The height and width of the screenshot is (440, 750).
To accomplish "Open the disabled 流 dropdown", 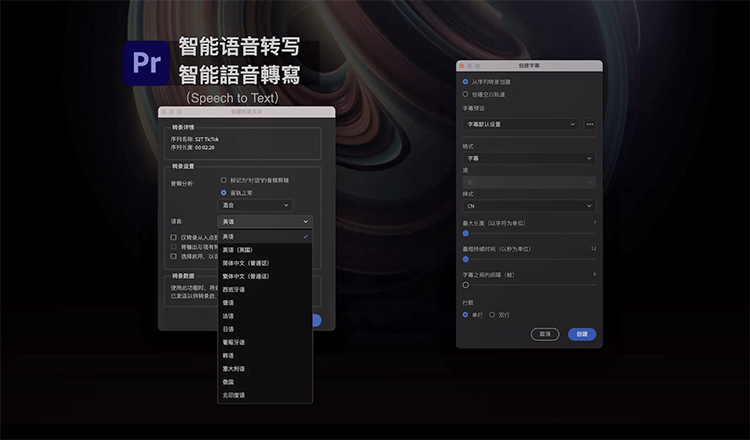I will point(529,182).
